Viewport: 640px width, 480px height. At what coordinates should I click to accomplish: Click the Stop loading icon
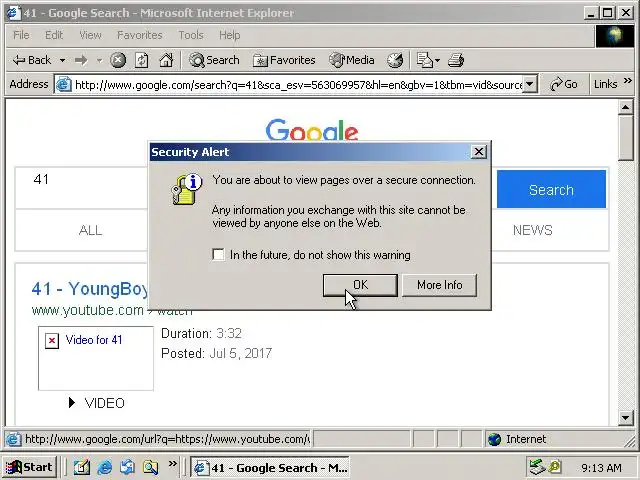tap(118, 60)
